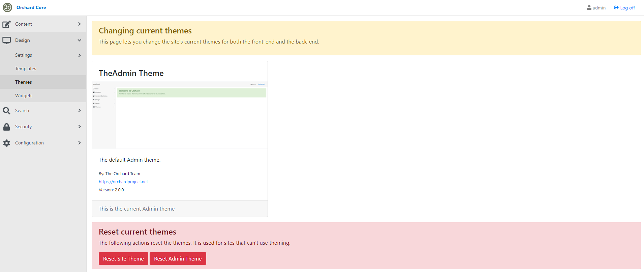Click the TheAdmin Theme card title

pos(131,73)
